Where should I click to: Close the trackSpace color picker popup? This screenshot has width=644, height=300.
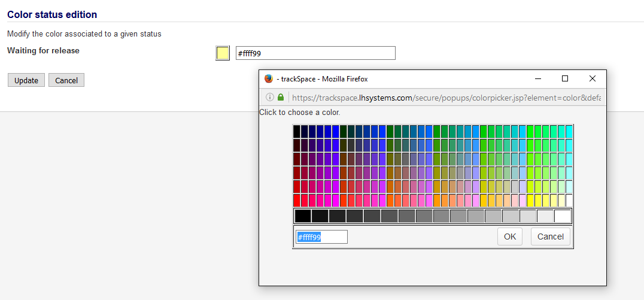tap(593, 78)
